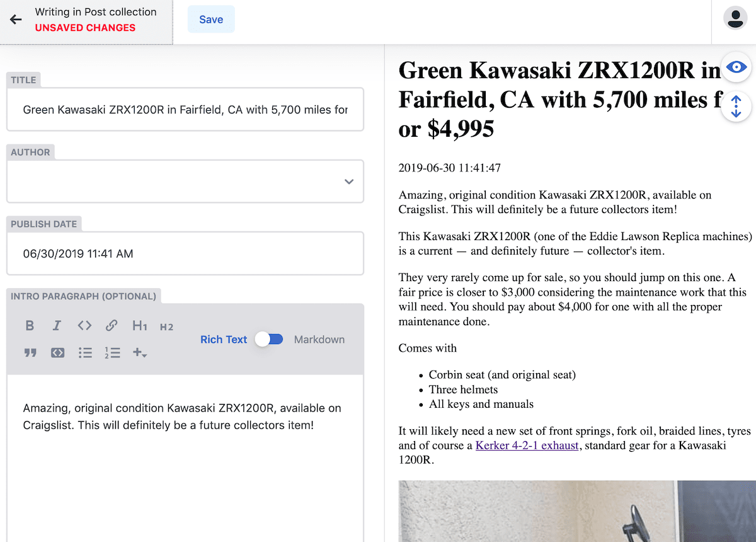Create a bulleted list

coord(85,353)
